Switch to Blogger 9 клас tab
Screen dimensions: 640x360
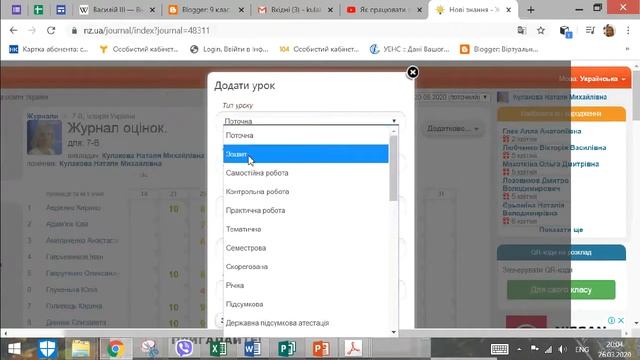(206, 10)
